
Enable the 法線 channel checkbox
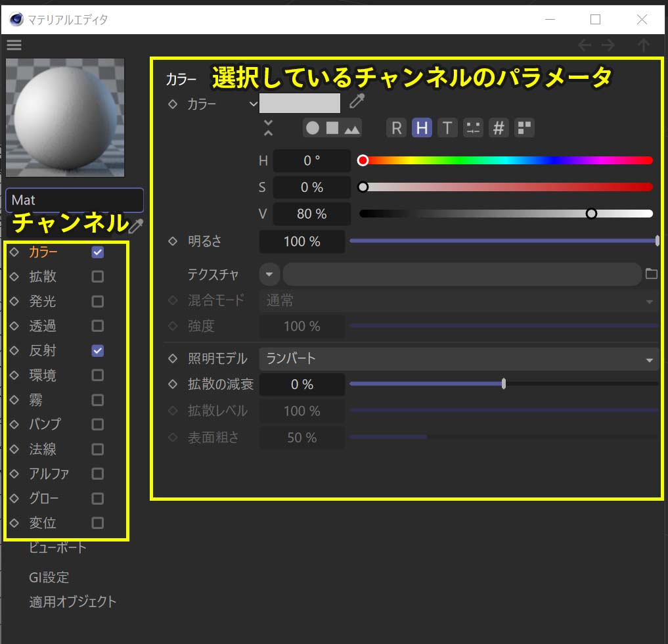(98, 449)
